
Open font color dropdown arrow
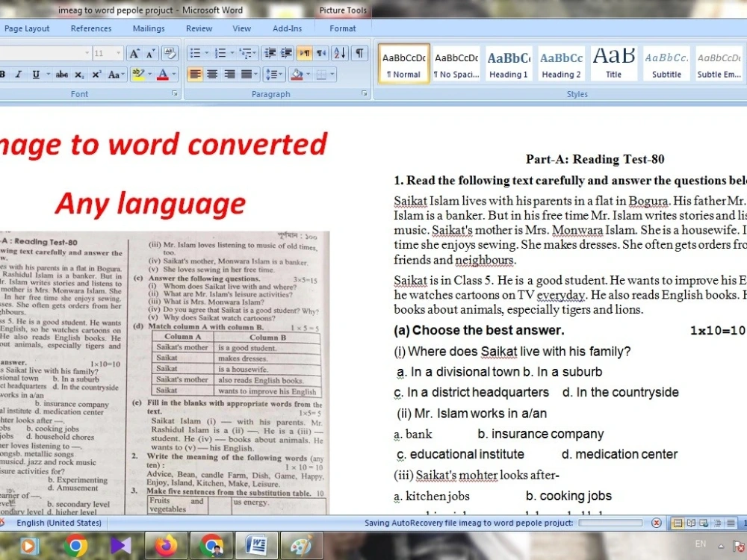[174, 74]
